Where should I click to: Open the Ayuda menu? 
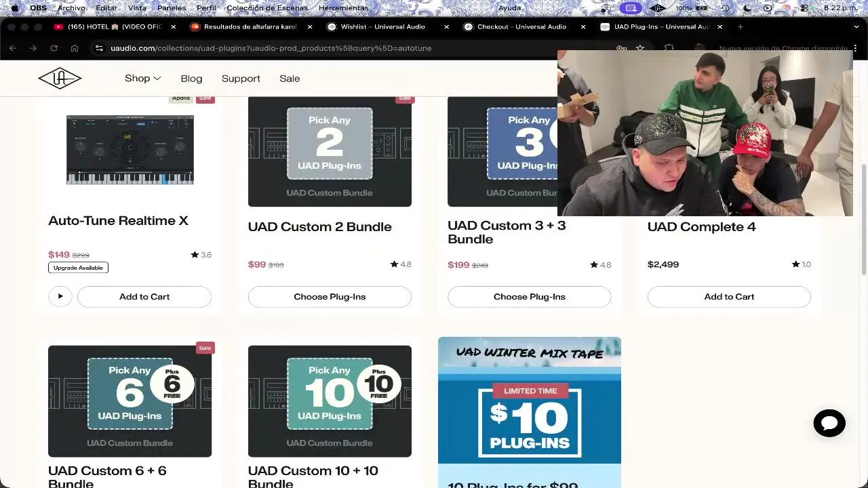tap(510, 8)
